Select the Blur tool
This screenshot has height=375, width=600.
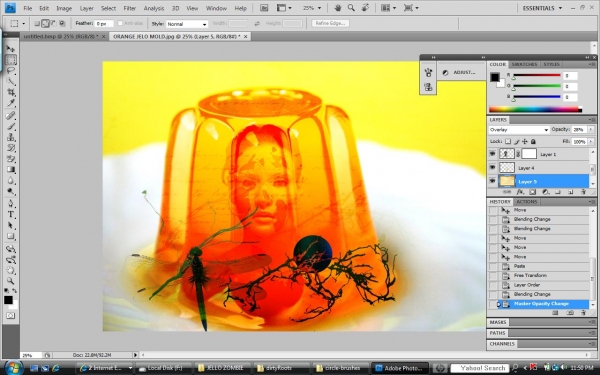[x=11, y=180]
